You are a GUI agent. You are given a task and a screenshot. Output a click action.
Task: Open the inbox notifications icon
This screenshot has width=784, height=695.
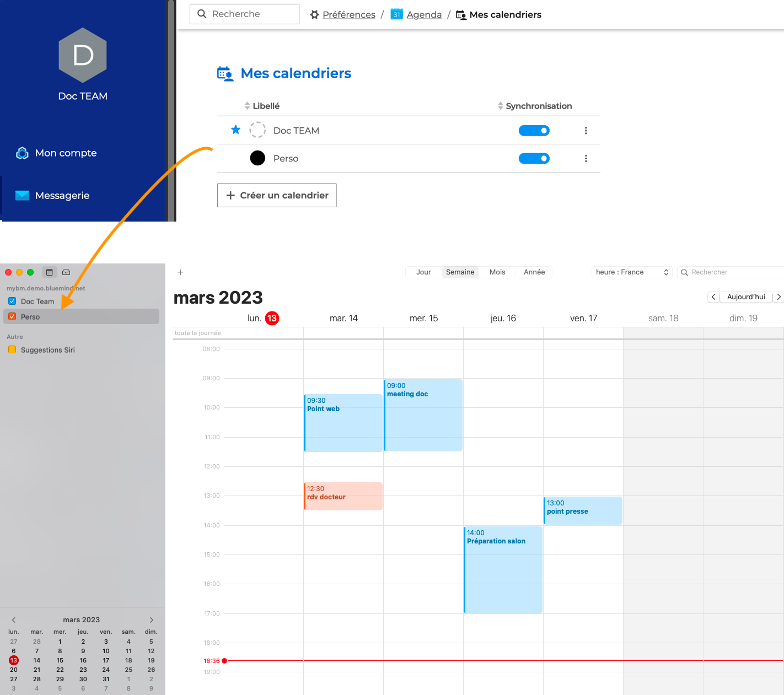coord(66,272)
